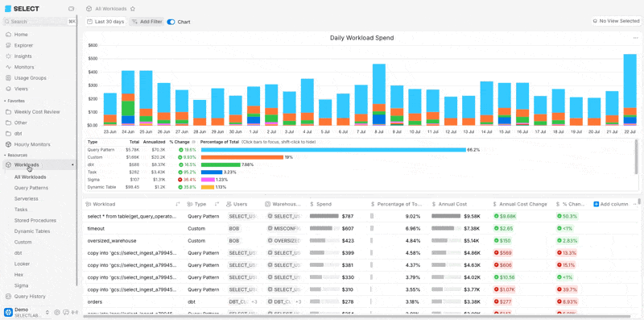
Task: Open table options three-dot menu
Action: 635,204
